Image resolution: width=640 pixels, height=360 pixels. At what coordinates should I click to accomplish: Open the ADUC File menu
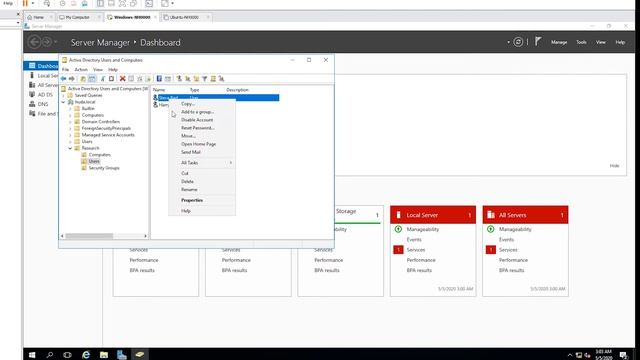tap(65, 70)
